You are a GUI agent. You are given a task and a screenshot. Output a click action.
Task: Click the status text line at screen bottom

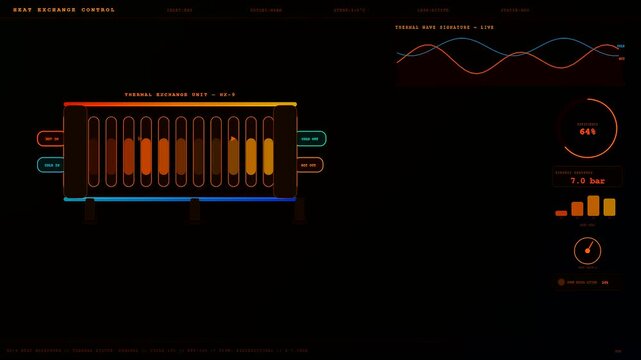(157, 351)
